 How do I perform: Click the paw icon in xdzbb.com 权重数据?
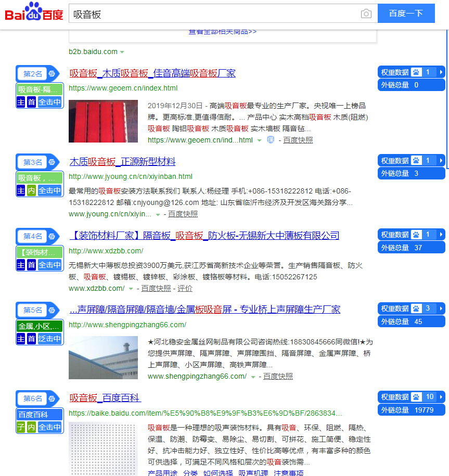[416, 235]
